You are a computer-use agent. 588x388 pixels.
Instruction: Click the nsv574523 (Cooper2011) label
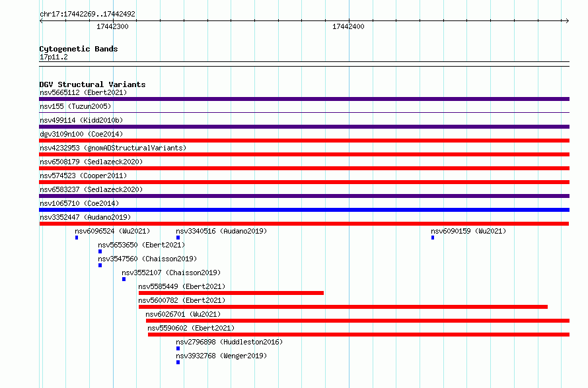(83, 176)
